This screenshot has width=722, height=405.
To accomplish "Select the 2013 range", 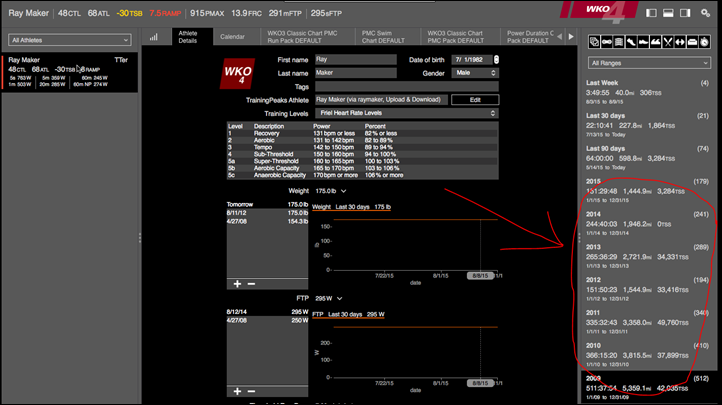I will (x=647, y=256).
